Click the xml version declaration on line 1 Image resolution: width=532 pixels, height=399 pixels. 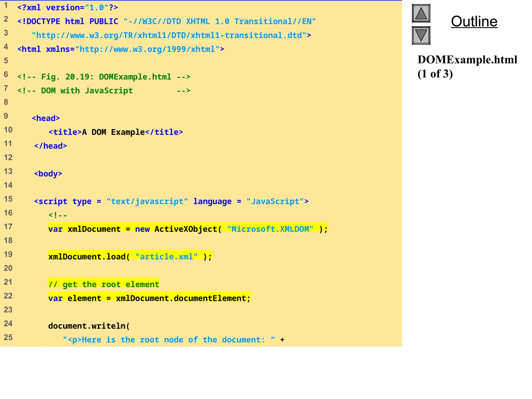(68, 8)
